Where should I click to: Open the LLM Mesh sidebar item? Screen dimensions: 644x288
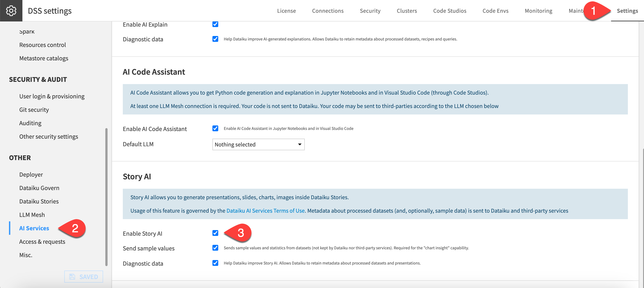point(32,214)
